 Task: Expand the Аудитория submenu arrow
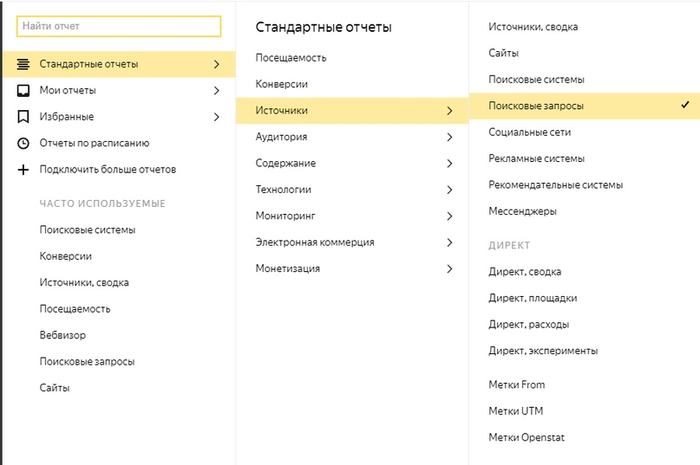tap(450, 137)
